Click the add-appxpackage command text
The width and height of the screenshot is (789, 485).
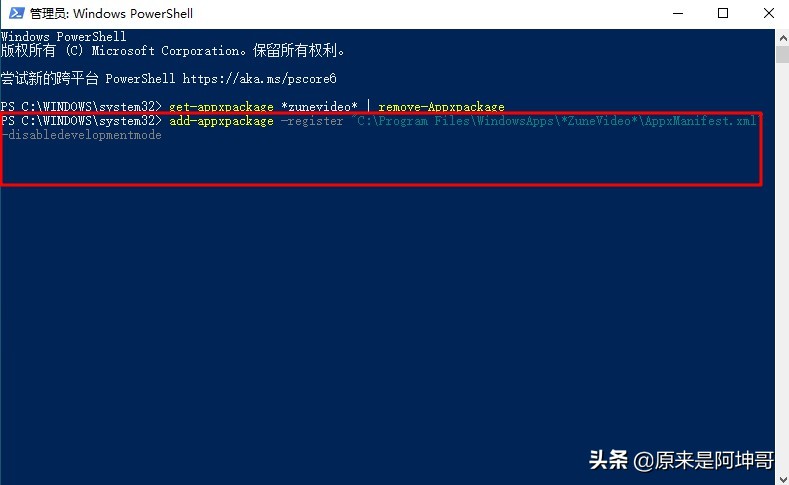coord(221,121)
